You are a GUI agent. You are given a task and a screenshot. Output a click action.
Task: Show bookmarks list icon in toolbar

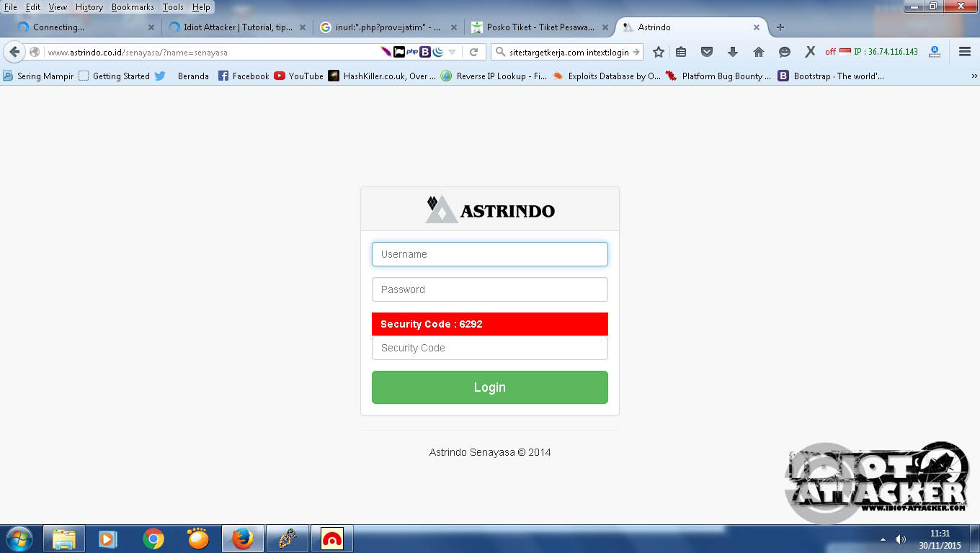click(x=681, y=52)
